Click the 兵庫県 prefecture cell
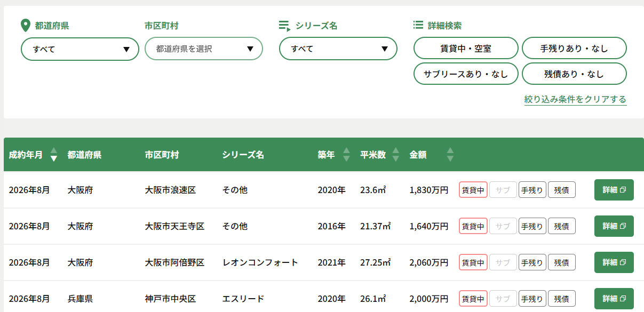 (80, 299)
